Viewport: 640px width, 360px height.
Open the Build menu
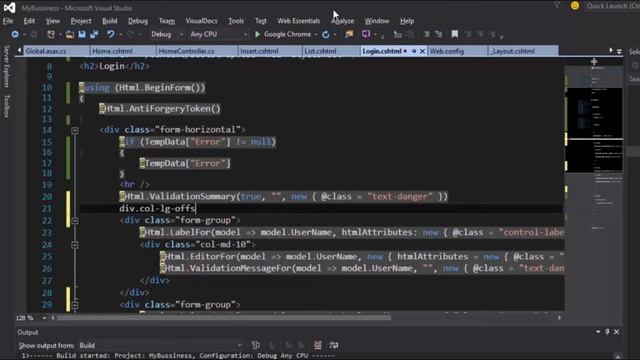109,21
